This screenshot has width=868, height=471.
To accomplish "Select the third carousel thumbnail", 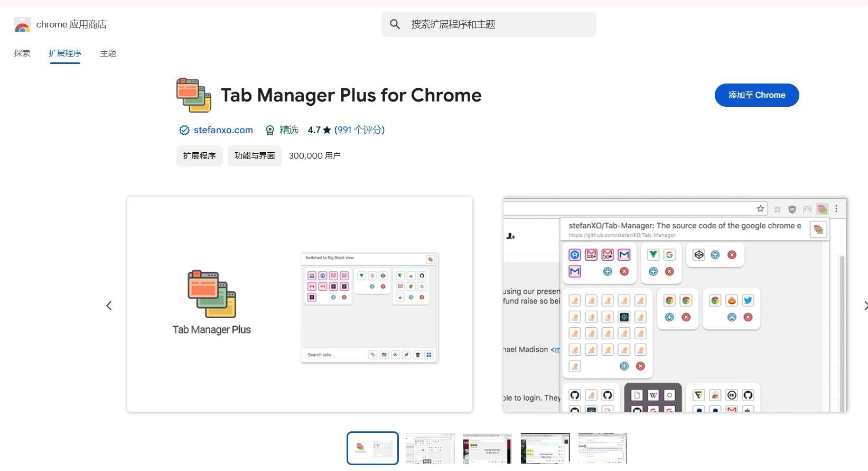I will [488, 448].
